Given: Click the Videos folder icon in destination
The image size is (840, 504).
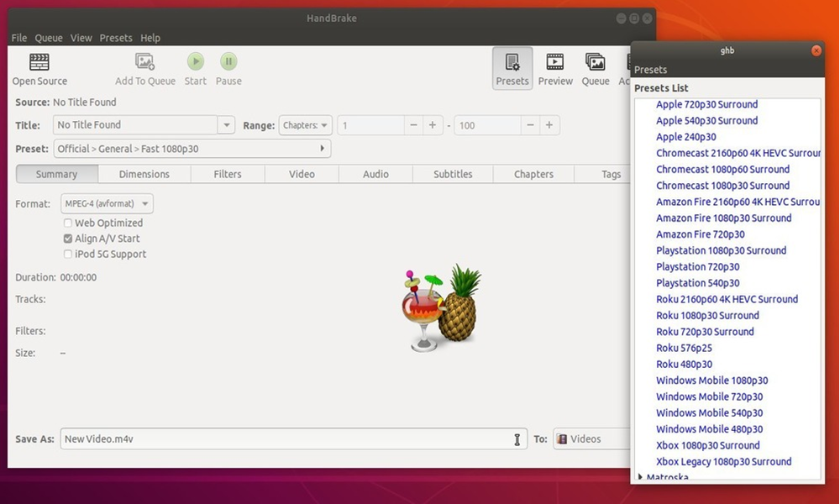Looking at the screenshot, I should click(562, 439).
